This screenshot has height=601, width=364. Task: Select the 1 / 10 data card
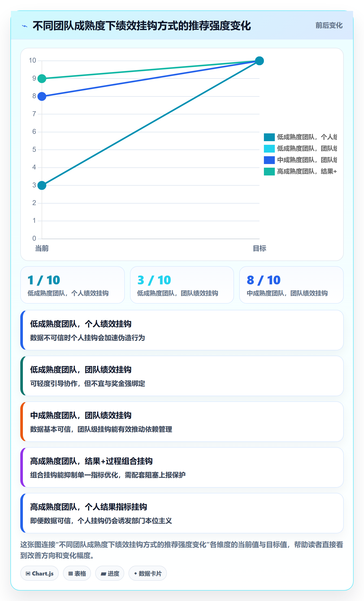[73, 285]
